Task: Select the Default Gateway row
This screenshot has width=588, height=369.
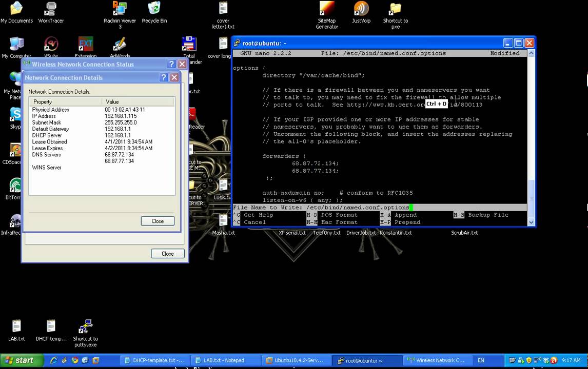Action: (x=102, y=129)
